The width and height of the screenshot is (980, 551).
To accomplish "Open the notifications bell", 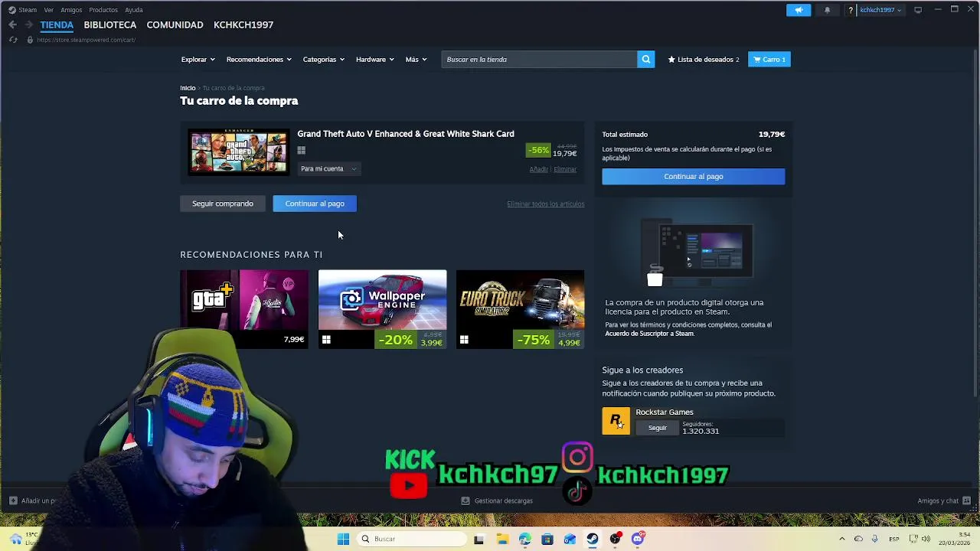I will pos(827,10).
